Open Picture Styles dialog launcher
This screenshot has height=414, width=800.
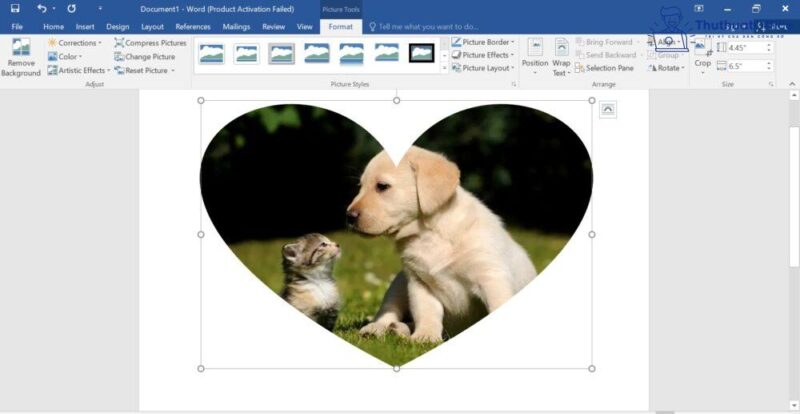pyautogui.click(x=514, y=84)
